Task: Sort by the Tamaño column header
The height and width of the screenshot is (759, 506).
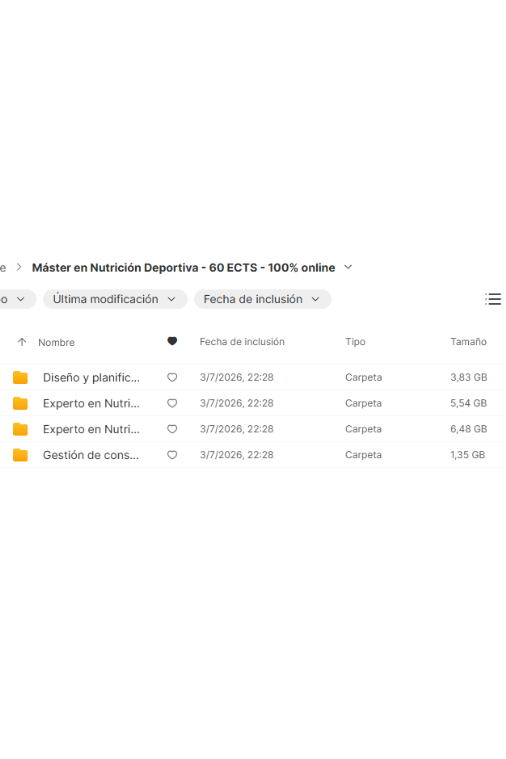Action: point(468,342)
